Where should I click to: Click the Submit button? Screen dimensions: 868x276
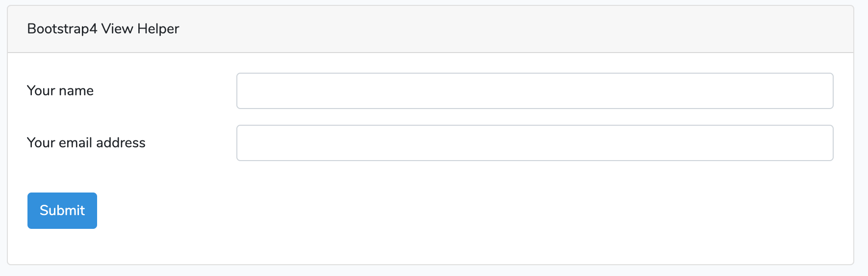62,211
